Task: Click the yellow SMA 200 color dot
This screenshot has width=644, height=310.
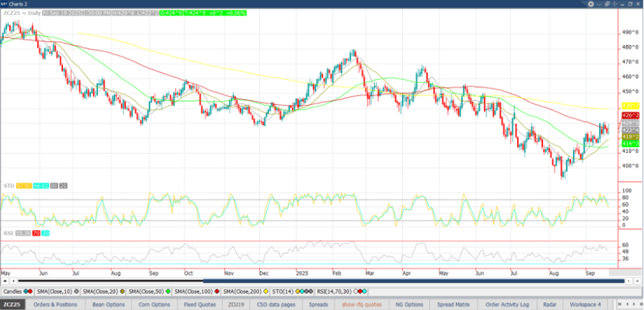Action: tap(265, 292)
